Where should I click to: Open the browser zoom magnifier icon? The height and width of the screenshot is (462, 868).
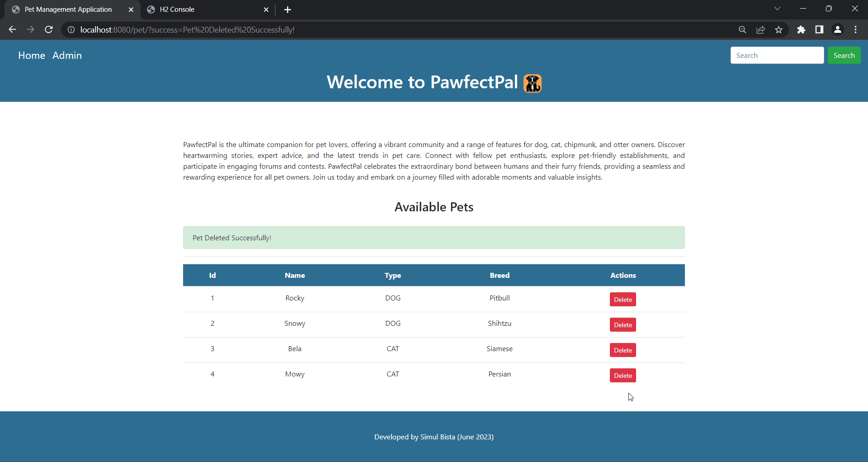[742, 29]
